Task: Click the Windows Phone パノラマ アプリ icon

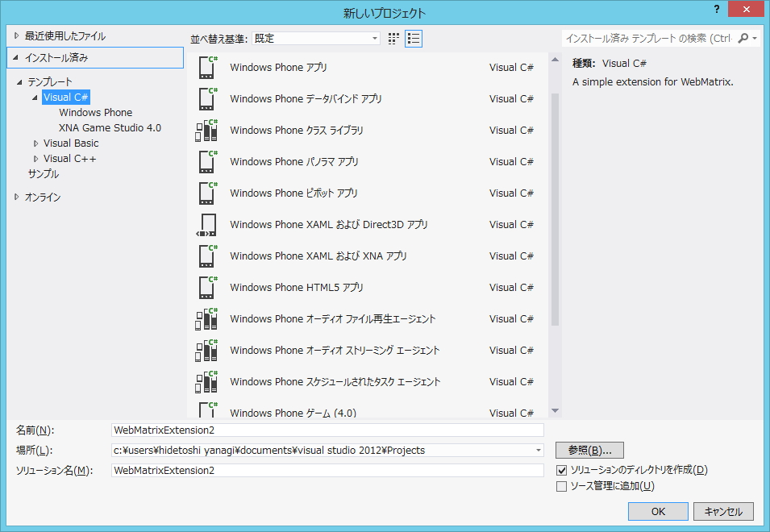Action: (208, 161)
